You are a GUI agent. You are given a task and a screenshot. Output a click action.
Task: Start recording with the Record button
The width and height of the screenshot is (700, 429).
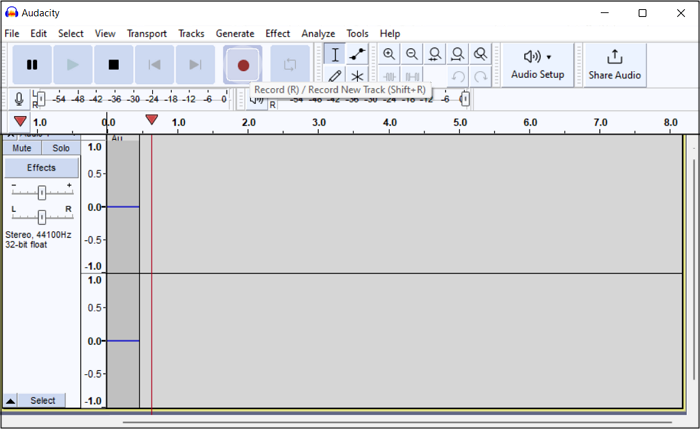pyautogui.click(x=243, y=65)
